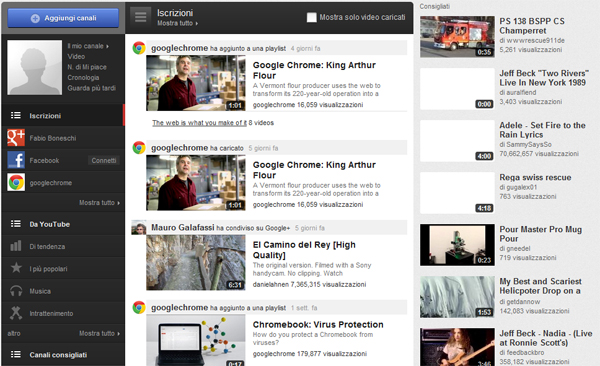This screenshot has height=366, width=600.
Task: Click Iscrizioni list icon in sidebar
Action: (x=16, y=115)
